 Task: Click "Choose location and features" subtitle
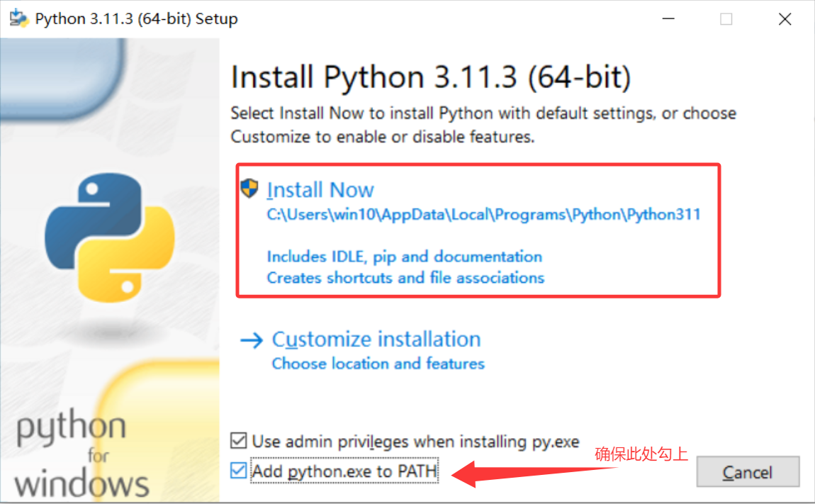(x=378, y=364)
